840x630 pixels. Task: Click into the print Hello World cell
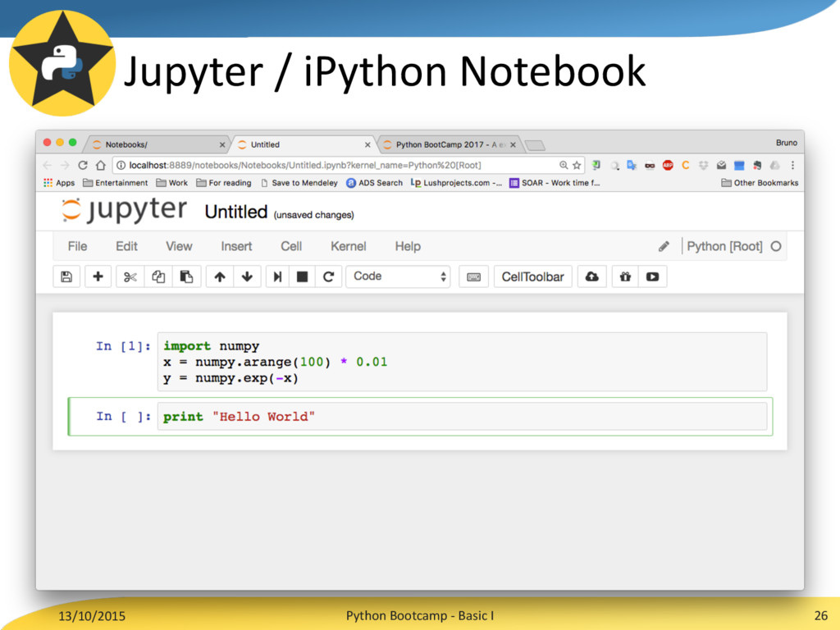[462, 417]
